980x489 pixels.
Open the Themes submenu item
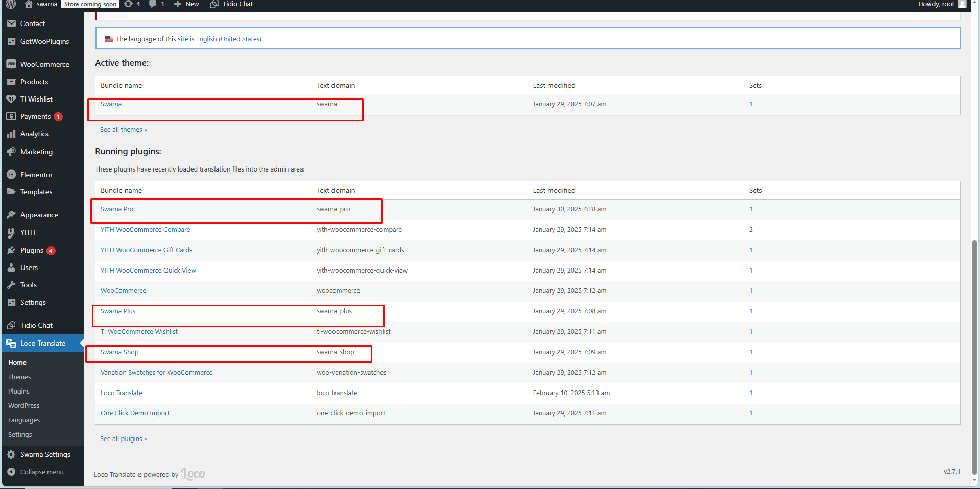tap(19, 377)
